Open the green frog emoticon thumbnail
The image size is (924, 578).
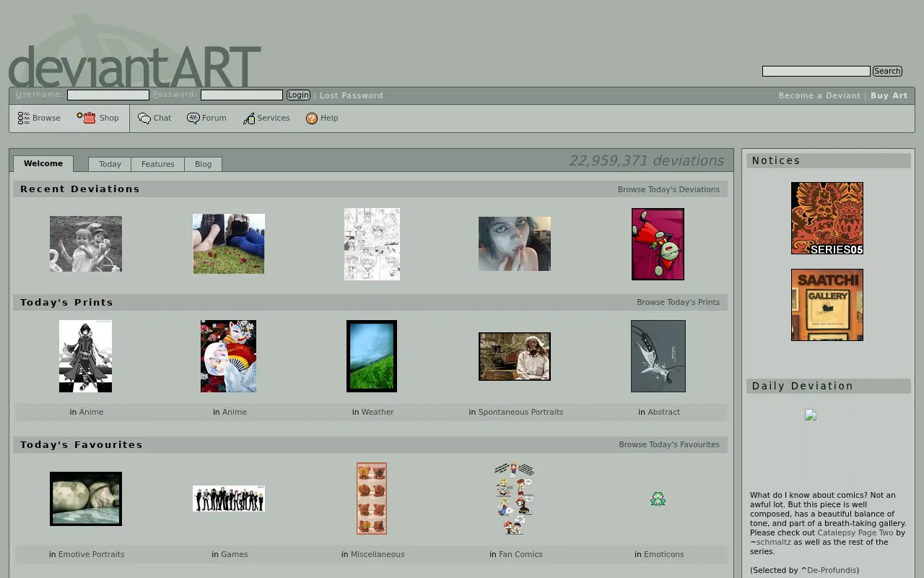pyautogui.click(x=658, y=499)
